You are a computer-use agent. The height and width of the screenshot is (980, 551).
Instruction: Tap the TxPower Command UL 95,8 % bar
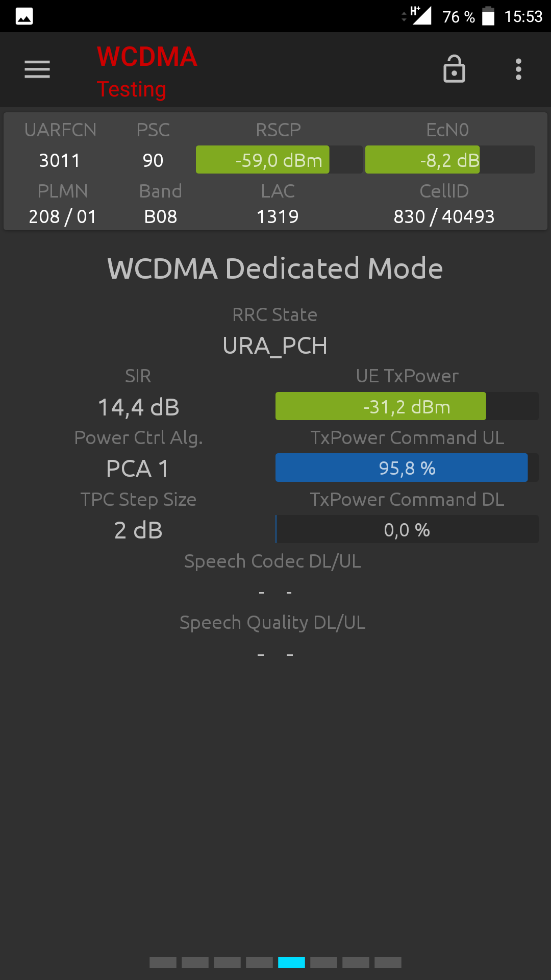(x=407, y=468)
